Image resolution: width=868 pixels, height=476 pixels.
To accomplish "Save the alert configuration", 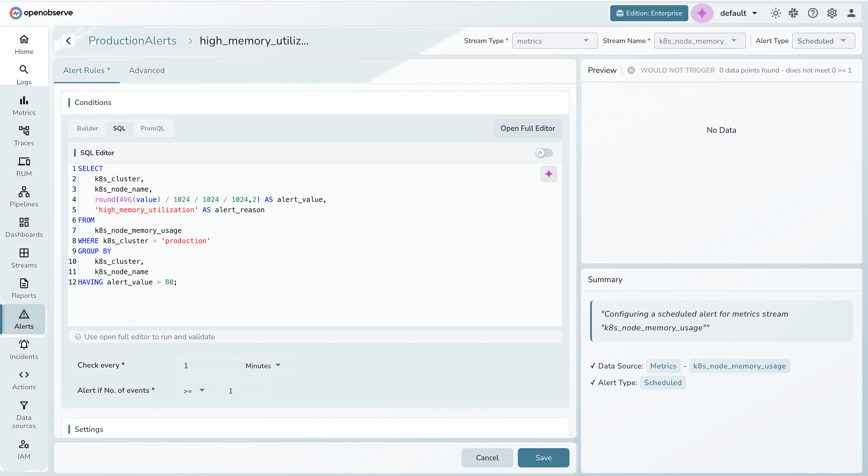I will [x=543, y=457].
